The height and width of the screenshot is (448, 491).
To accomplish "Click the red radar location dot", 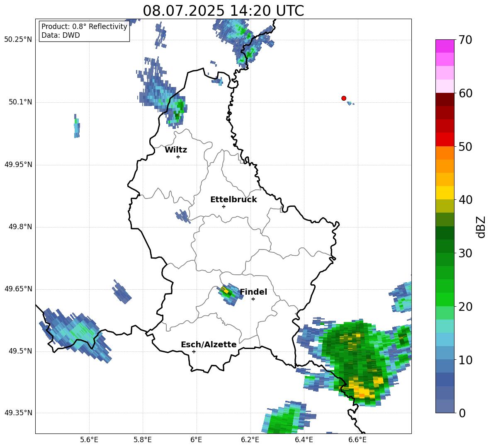I will (344, 98).
